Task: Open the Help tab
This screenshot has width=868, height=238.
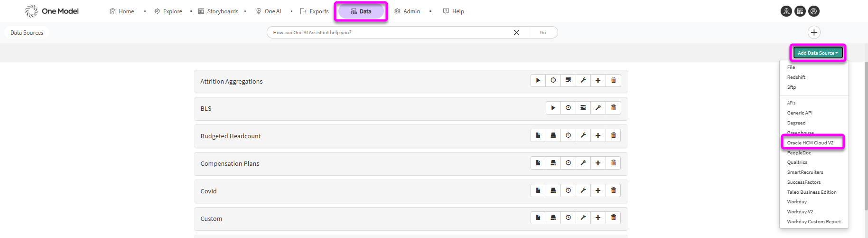Action: (x=453, y=11)
